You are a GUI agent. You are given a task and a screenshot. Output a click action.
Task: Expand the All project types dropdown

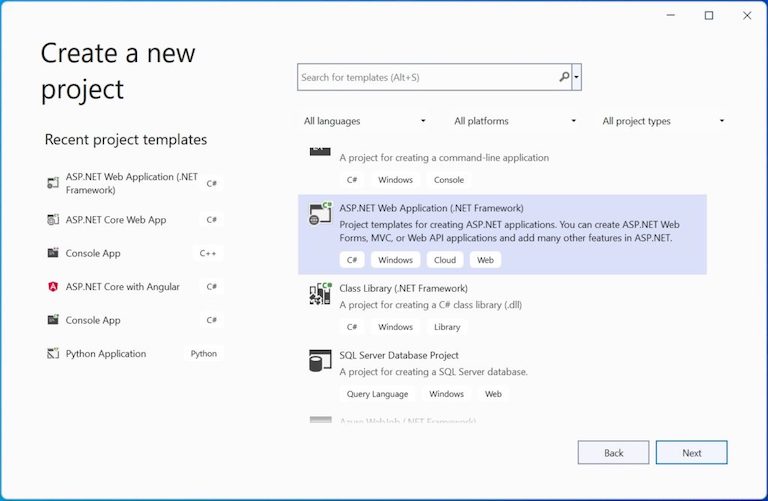click(x=663, y=121)
